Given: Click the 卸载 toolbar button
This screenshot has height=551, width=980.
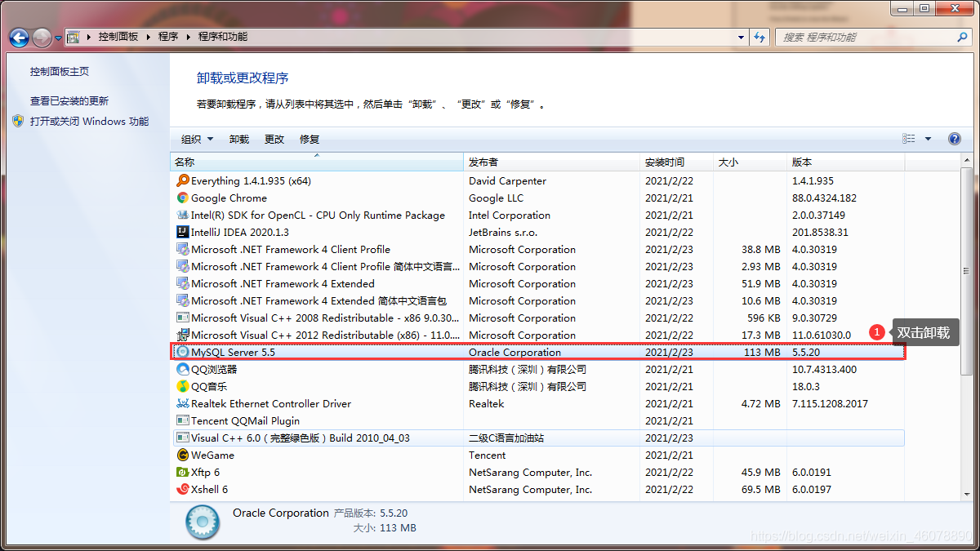Looking at the screenshot, I should (x=239, y=140).
